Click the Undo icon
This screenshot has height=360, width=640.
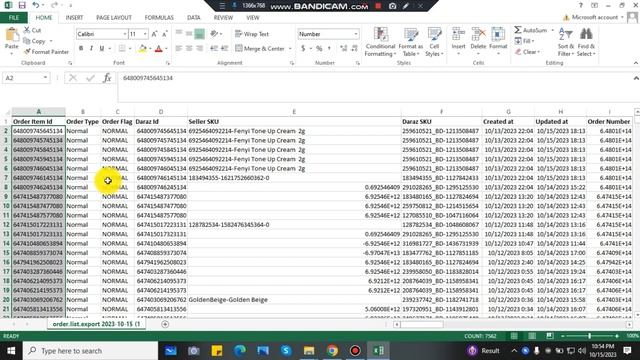tap(36, 5)
